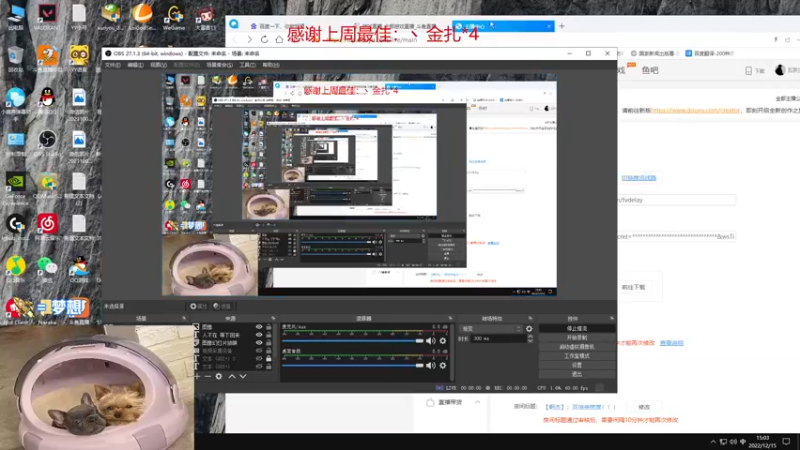Open douyu.com/creator link in browser
Image resolution: width=800 pixels, height=450 pixels.
point(696,110)
